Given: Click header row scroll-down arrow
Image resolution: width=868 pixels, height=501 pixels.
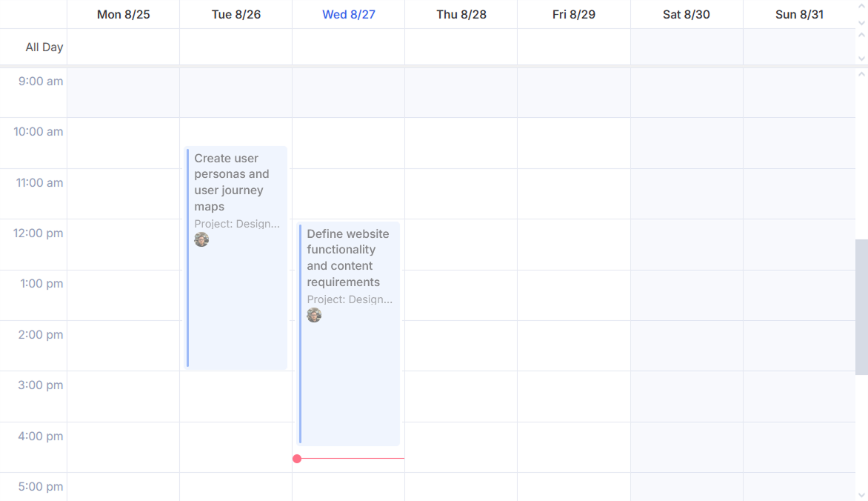Looking at the screenshot, I should pos(861,23).
